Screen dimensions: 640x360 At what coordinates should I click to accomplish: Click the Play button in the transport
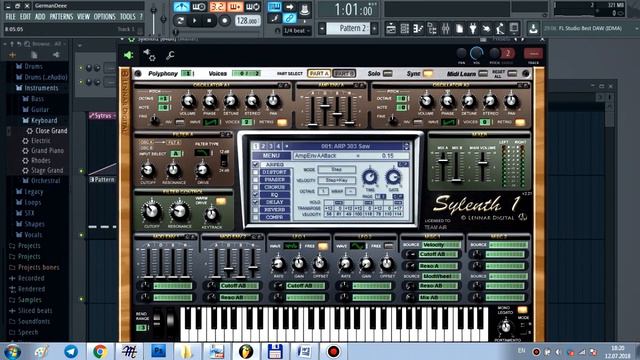click(195, 20)
